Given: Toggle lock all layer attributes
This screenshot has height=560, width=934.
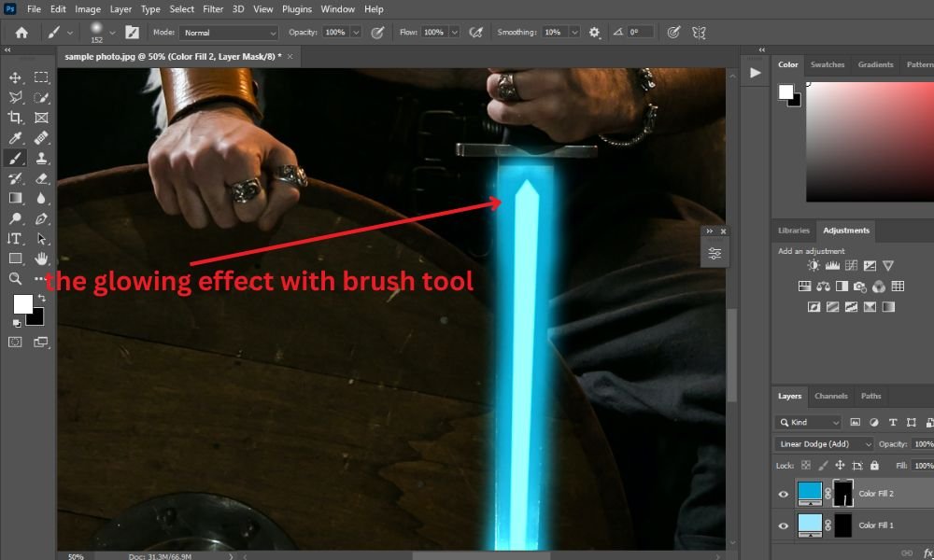Looking at the screenshot, I should (874, 466).
